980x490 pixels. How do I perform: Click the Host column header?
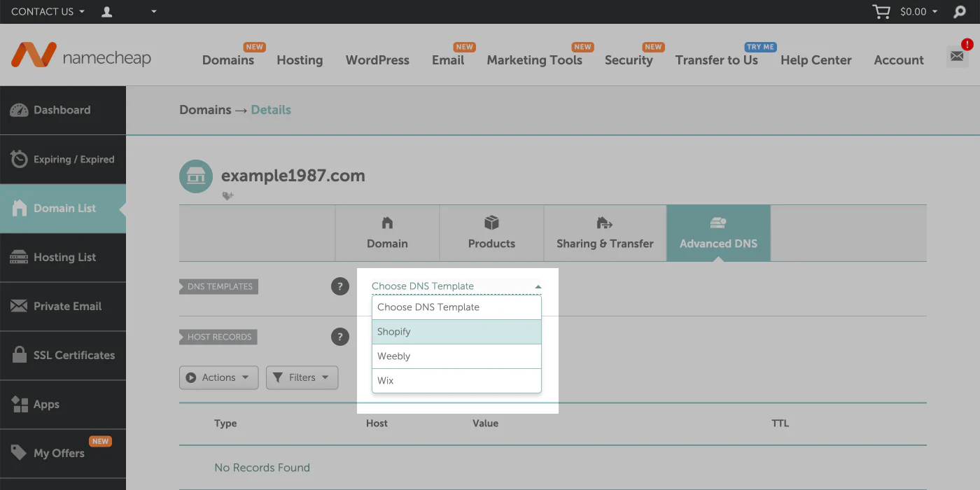click(377, 423)
